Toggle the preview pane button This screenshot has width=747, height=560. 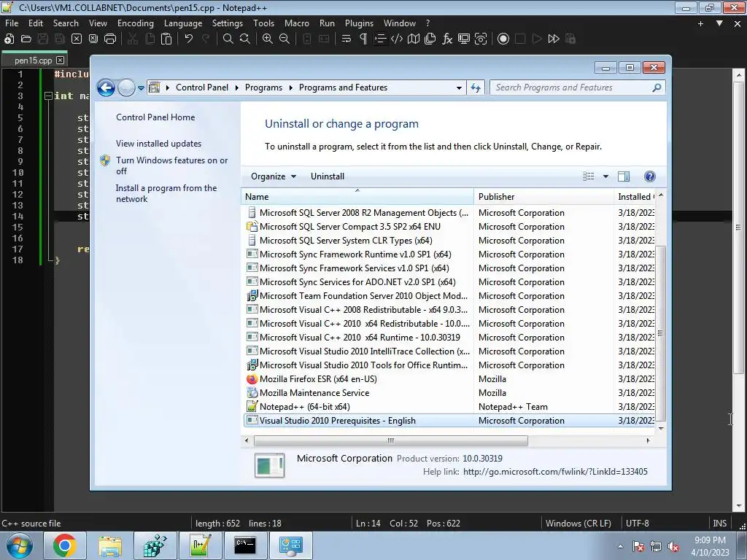coord(624,176)
